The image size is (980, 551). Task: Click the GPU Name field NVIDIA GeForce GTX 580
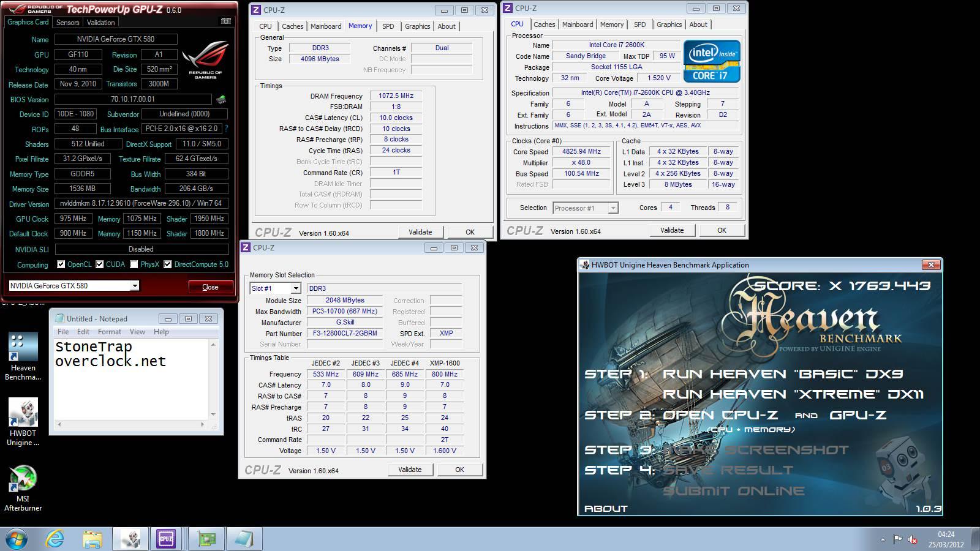(116, 39)
